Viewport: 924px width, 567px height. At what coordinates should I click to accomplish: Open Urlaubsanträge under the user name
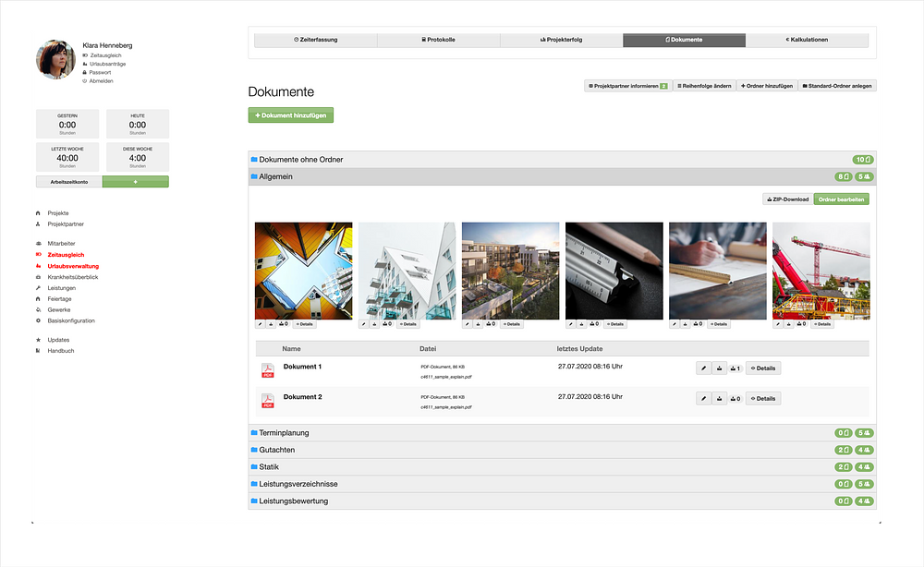[x=107, y=64]
